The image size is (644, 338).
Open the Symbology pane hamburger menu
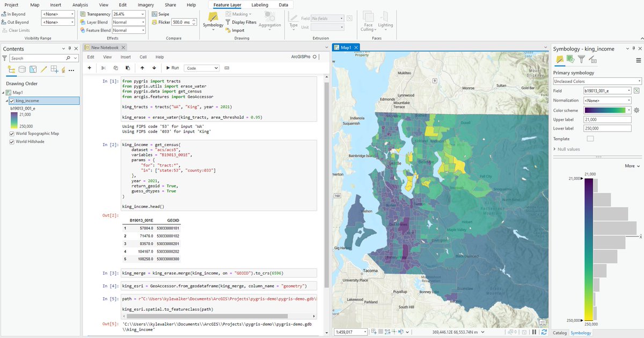[638, 60]
